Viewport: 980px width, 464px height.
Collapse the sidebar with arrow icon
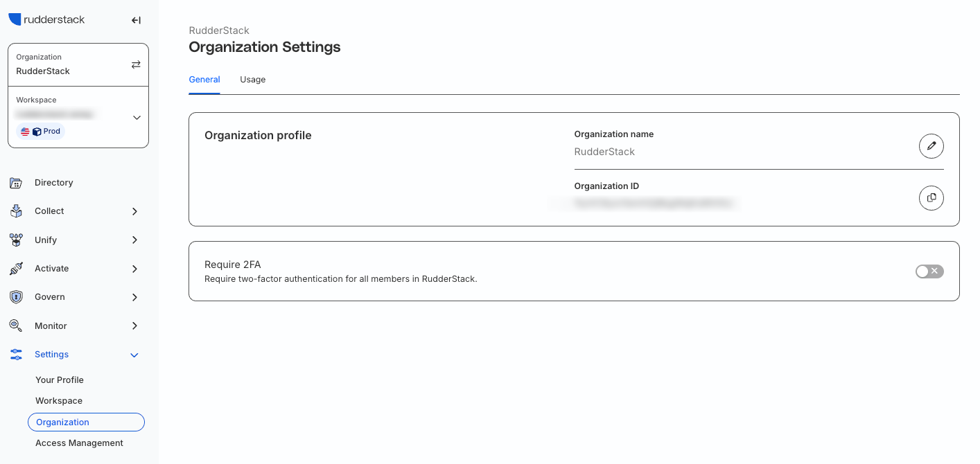tap(136, 20)
